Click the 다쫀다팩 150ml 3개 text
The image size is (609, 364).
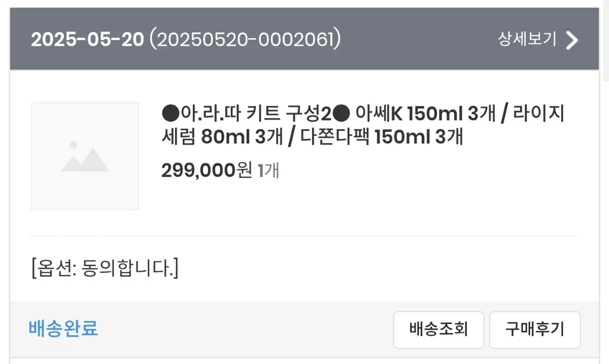382,137
